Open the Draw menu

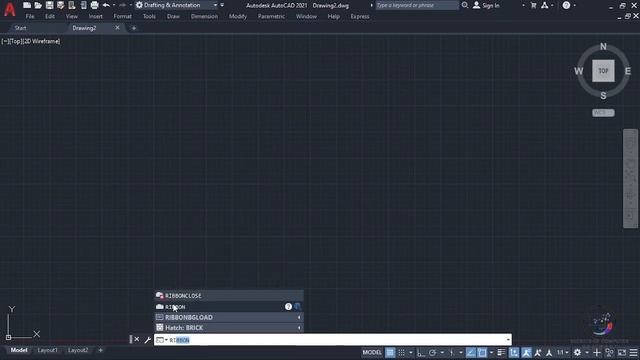tap(173, 17)
